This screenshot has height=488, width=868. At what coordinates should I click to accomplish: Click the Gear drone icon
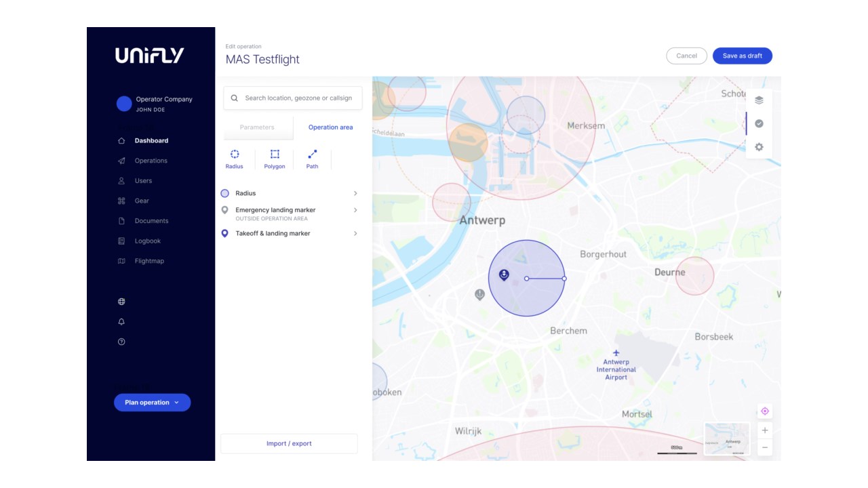click(121, 201)
